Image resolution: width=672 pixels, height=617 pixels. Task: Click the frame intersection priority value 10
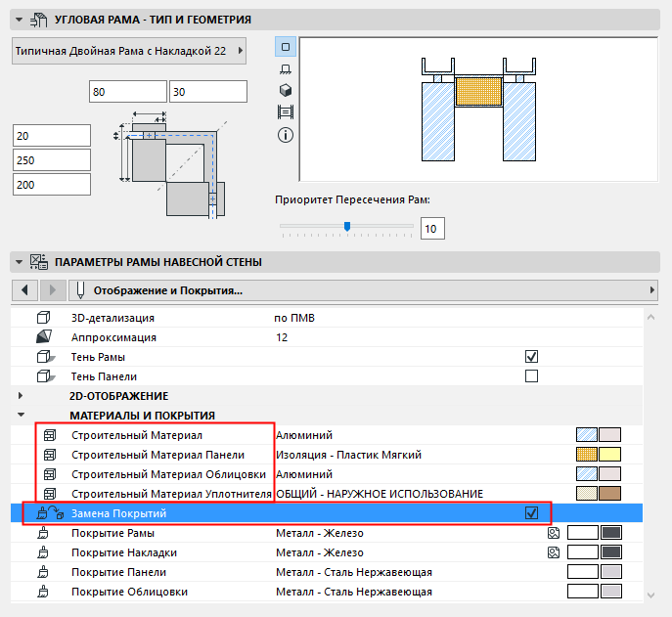click(432, 229)
